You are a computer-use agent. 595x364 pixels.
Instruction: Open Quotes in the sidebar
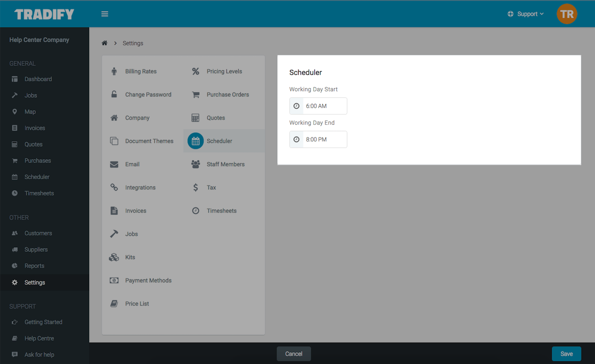point(44,144)
